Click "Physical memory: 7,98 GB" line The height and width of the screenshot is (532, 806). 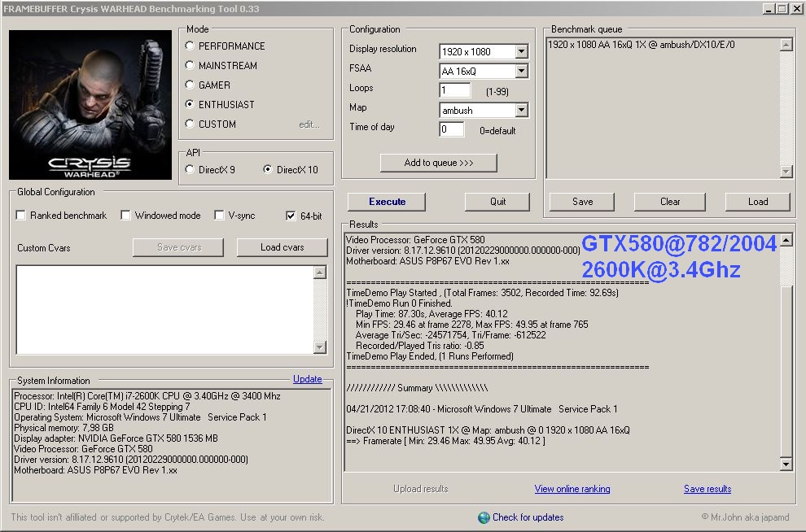[64, 428]
